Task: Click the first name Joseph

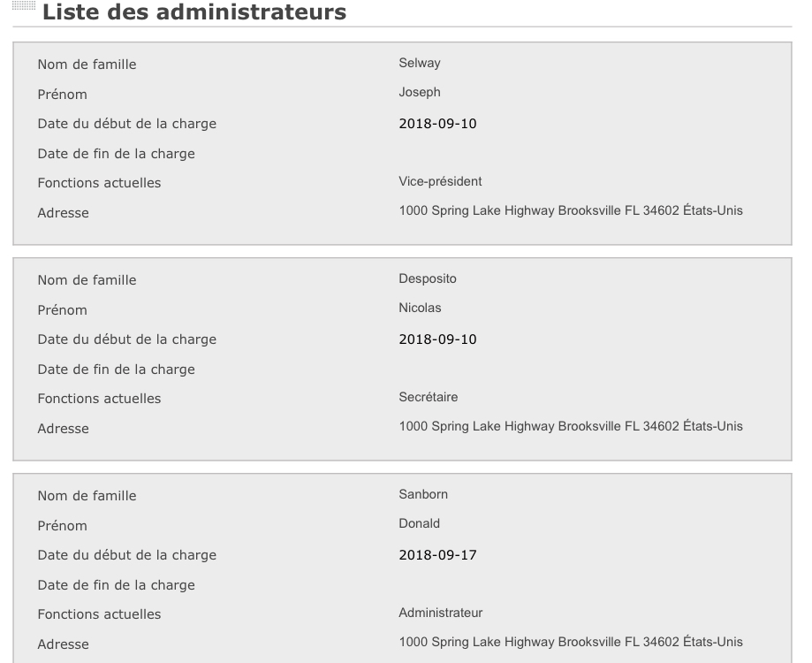Action: [x=420, y=93]
